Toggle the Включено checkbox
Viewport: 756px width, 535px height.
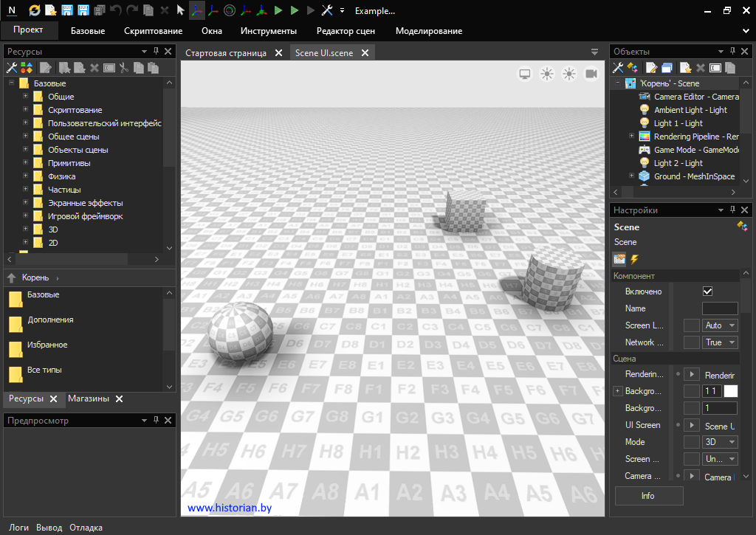tap(707, 291)
